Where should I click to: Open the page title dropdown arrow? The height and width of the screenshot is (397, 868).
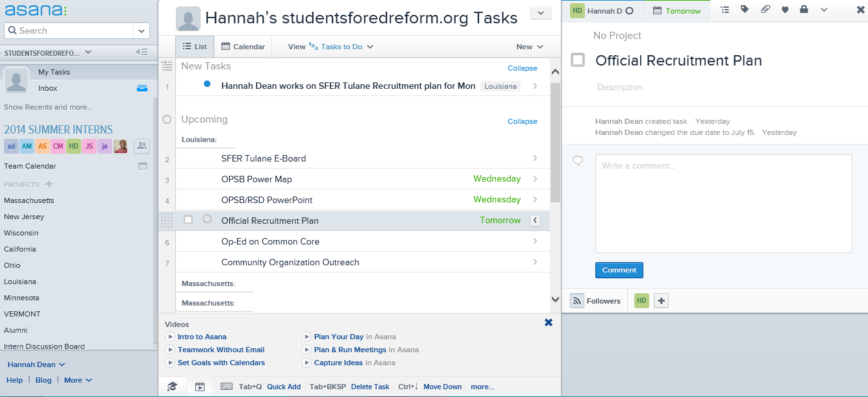click(x=540, y=13)
